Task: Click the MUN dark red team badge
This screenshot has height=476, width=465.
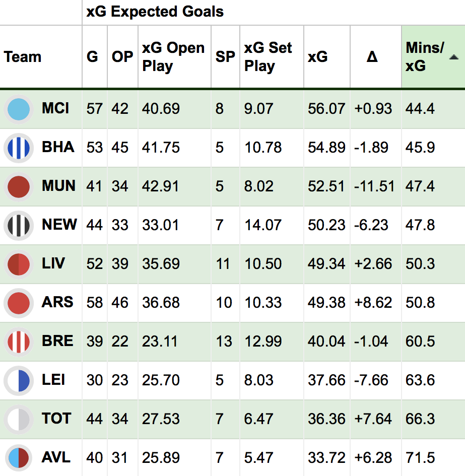Action: pyautogui.click(x=19, y=187)
